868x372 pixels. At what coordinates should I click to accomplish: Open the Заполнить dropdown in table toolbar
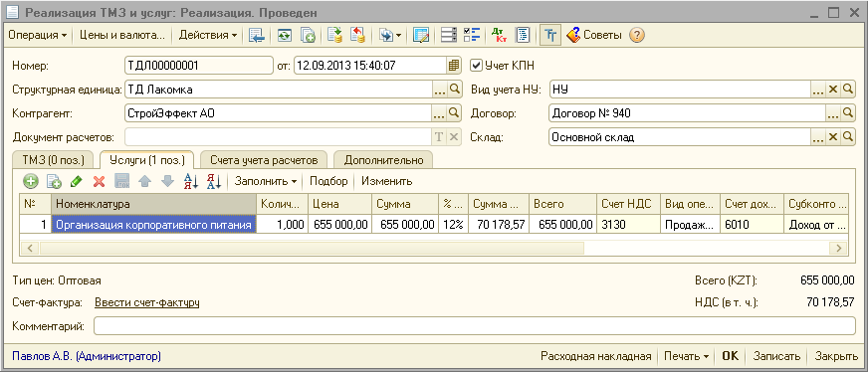(266, 181)
